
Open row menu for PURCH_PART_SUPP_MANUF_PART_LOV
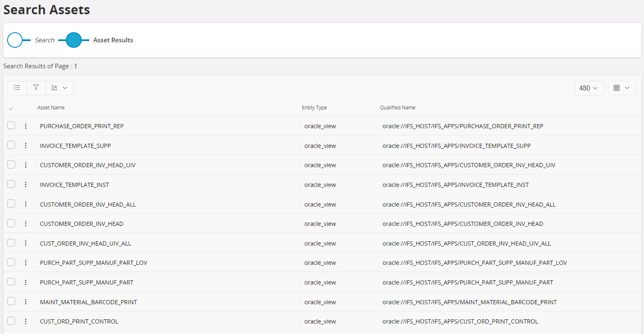tap(26, 263)
